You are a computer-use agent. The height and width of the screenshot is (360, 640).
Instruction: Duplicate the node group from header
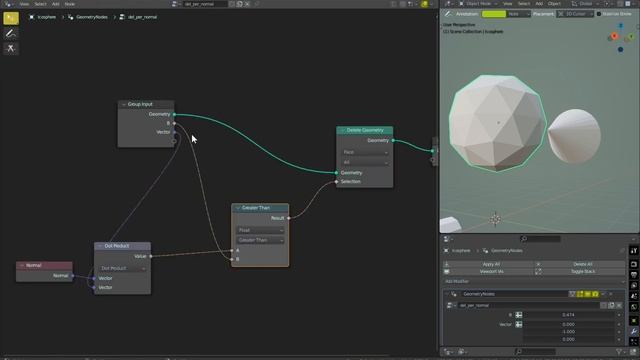(x=240, y=4)
